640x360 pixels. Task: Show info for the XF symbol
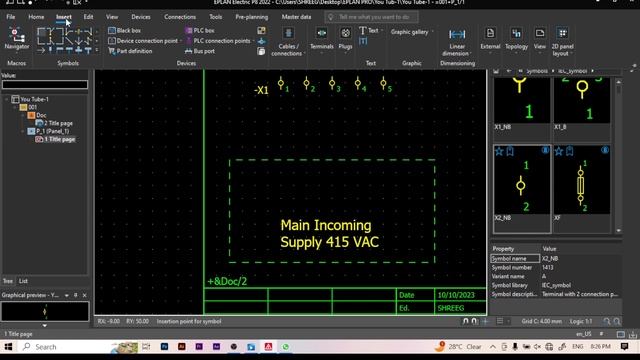tap(605, 150)
